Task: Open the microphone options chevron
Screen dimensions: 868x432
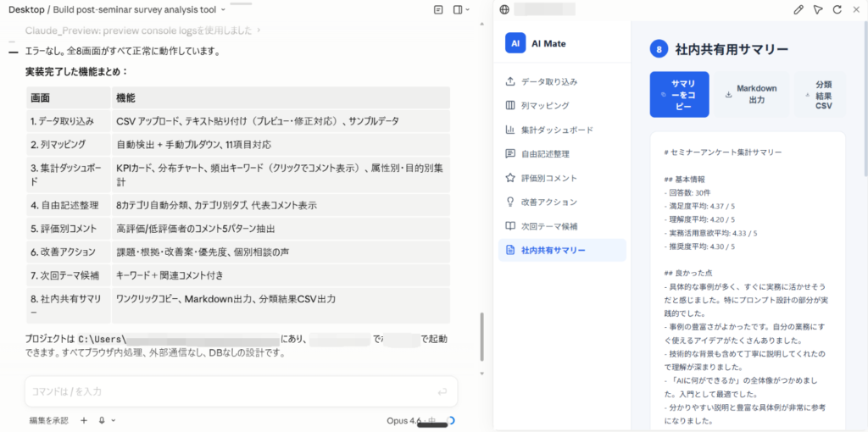Action: pos(114,420)
